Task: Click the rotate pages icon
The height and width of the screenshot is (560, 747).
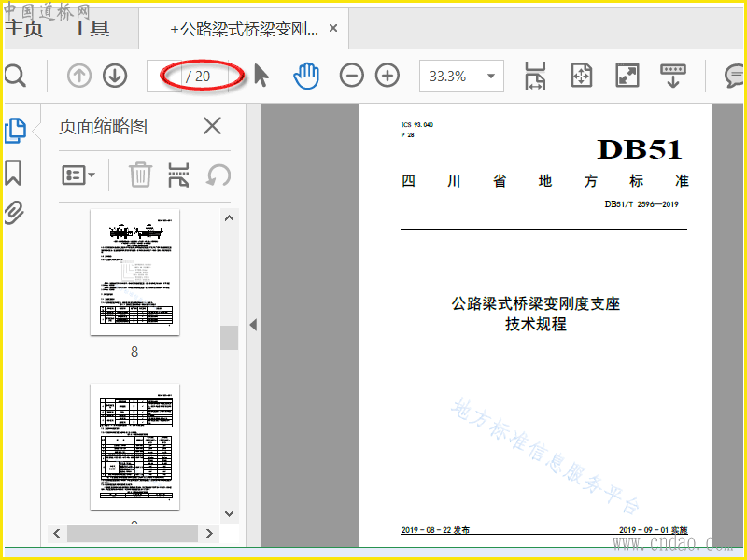Action: (x=218, y=175)
